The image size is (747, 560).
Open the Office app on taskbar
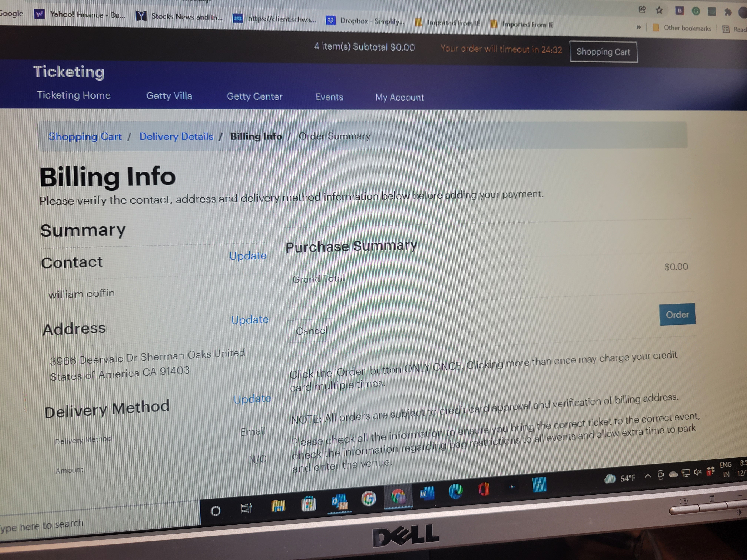[x=484, y=489]
